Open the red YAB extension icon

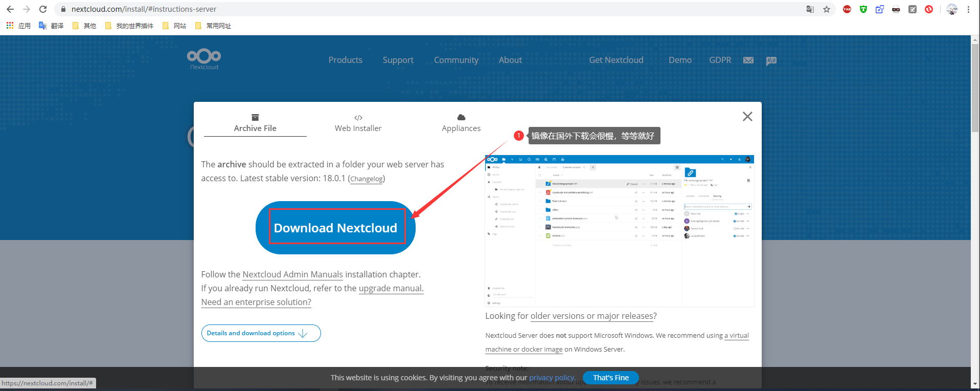coord(847,9)
